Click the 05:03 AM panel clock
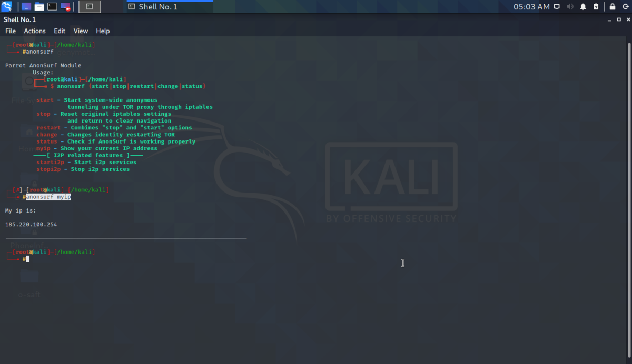This screenshot has height=364, width=632. pos(531,7)
